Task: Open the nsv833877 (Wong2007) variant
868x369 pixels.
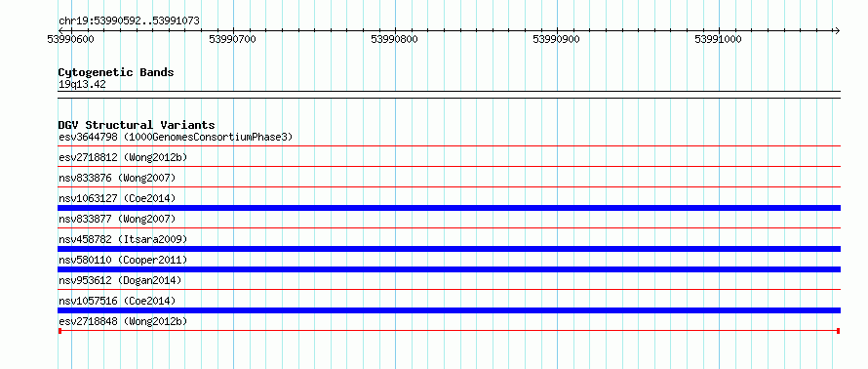Action: click(x=117, y=219)
